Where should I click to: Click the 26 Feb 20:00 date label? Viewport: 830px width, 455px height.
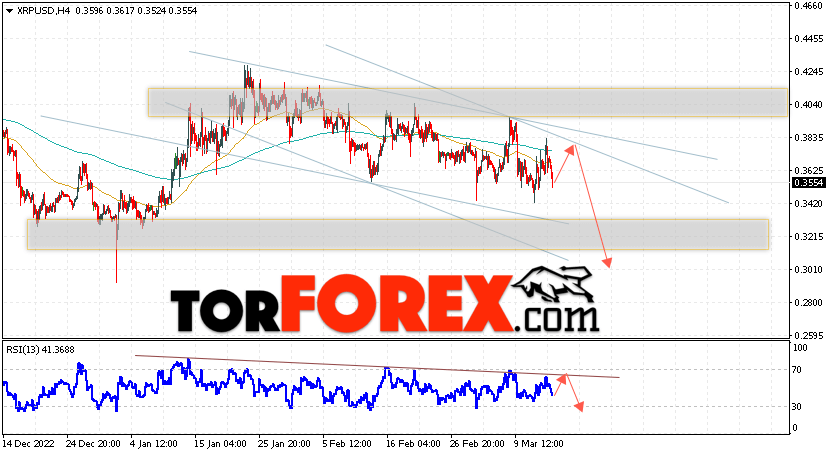(x=476, y=443)
